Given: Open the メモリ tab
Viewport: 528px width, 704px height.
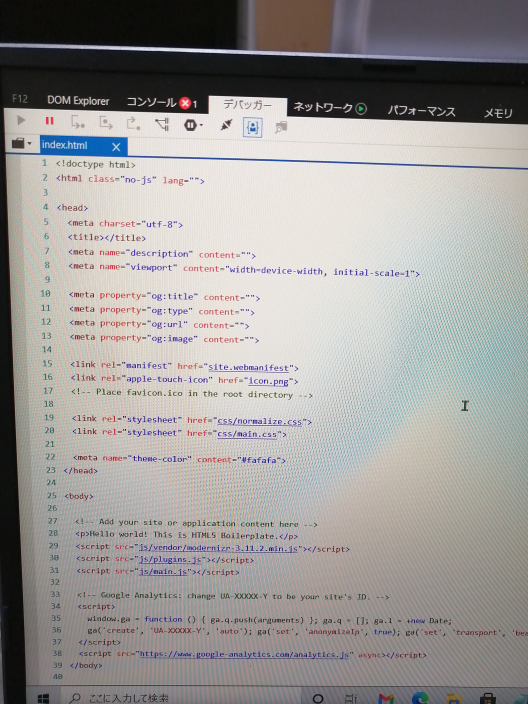Looking at the screenshot, I should (x=498, y=113).
